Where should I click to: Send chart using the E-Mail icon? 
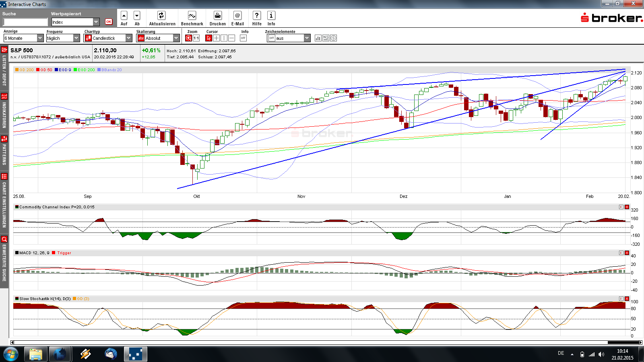tap(237, 16)
